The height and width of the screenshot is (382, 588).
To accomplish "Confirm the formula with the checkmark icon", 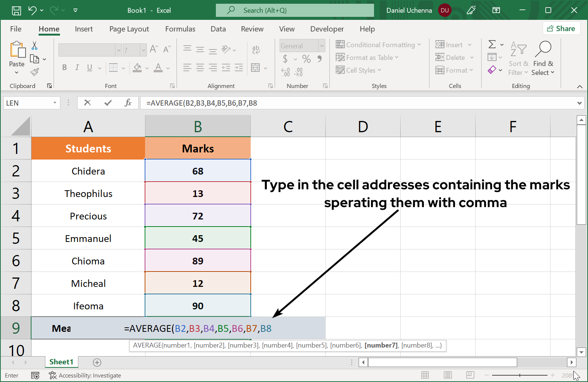I will pyautogui.click(x=108, y=103).
